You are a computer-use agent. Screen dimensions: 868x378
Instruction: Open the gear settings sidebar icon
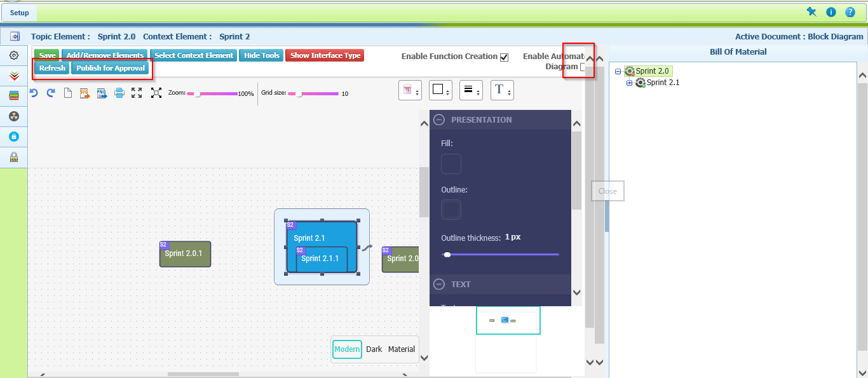point(14,56)
